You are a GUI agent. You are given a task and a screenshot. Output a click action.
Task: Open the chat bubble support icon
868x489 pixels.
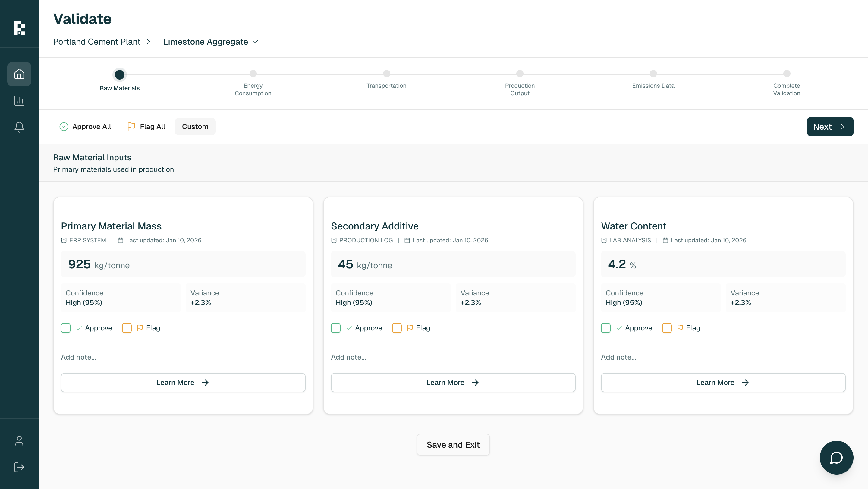[836, 457]
